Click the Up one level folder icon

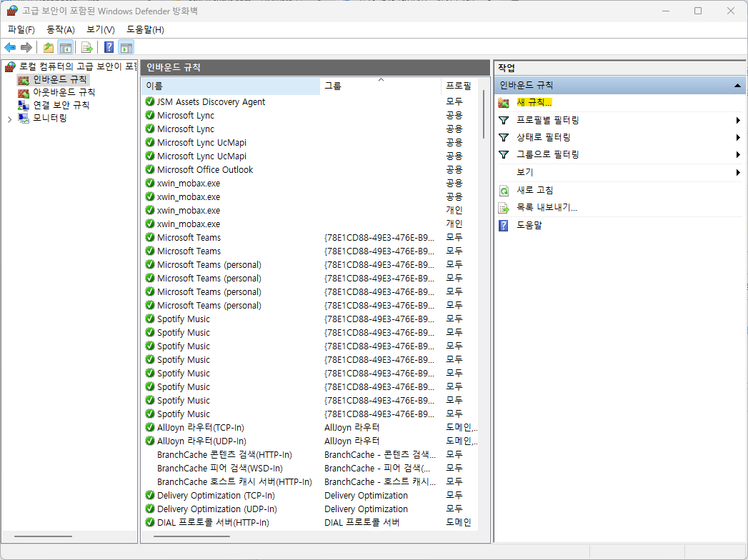(48, 47)
